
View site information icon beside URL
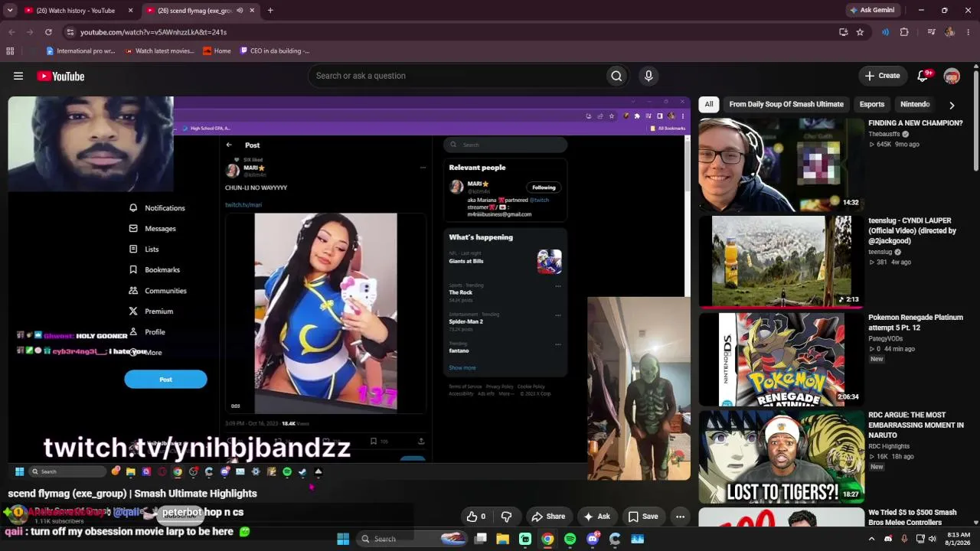click(x=70, y=32)
